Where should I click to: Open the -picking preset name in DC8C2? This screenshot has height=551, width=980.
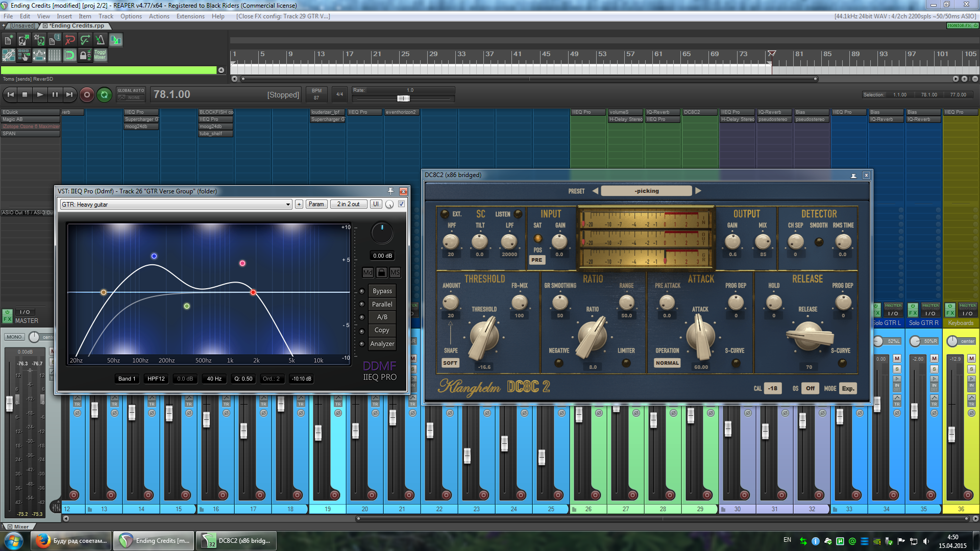[647, 191]
